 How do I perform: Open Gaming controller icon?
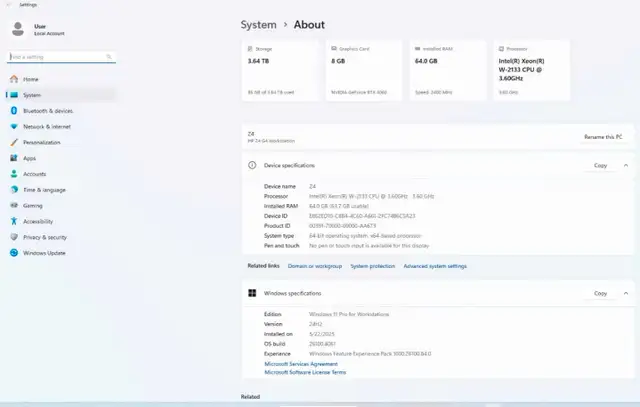click(x=14, y=205)
